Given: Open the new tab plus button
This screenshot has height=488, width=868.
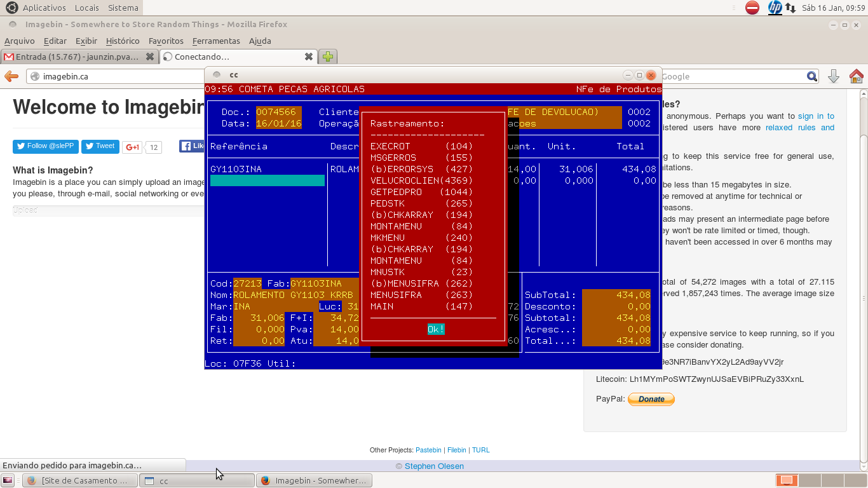Looking at the screenshot, I should [x=328, y=57].
